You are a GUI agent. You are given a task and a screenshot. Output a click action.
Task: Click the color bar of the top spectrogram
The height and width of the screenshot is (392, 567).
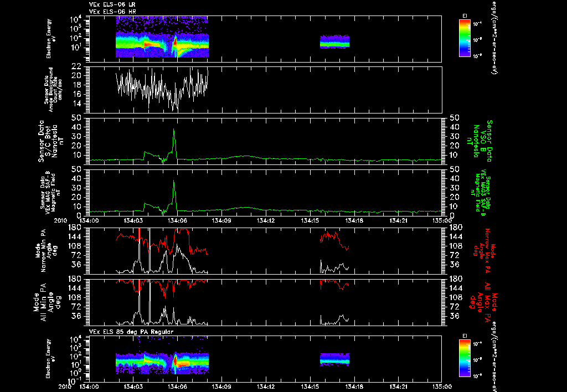pos(465,38)
